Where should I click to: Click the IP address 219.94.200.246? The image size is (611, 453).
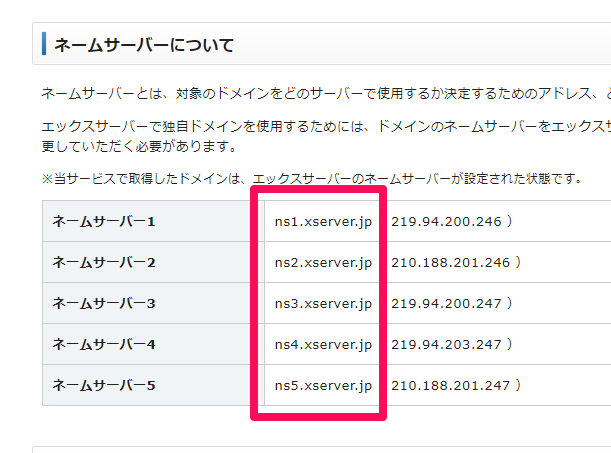(x=446, y=221)
